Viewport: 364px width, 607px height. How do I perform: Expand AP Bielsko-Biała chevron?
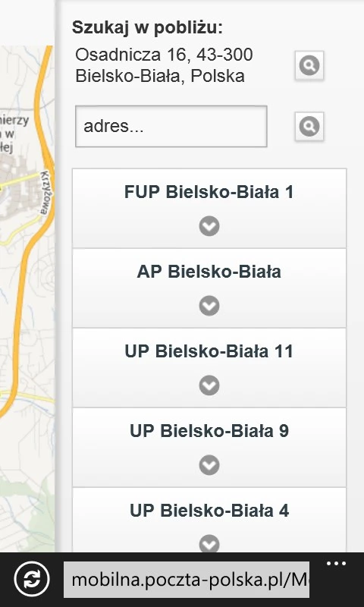coord(209,306)
